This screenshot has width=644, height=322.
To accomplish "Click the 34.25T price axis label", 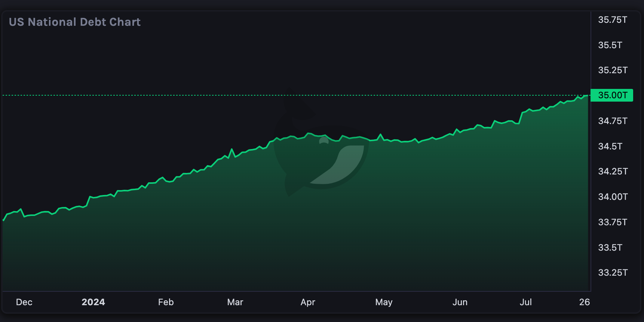I will pos(613,171).
